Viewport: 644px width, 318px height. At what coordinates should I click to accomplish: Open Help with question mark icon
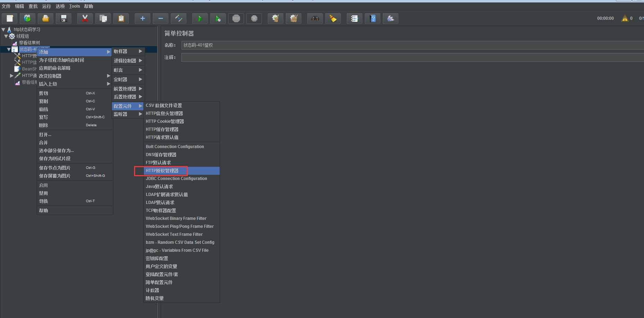(372, 18)
